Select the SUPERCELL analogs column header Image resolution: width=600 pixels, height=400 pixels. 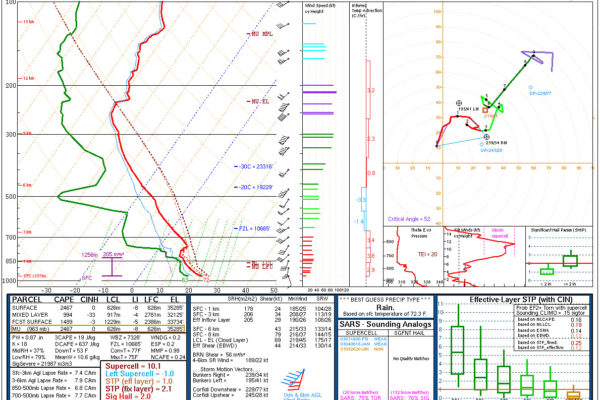(361, 333)
